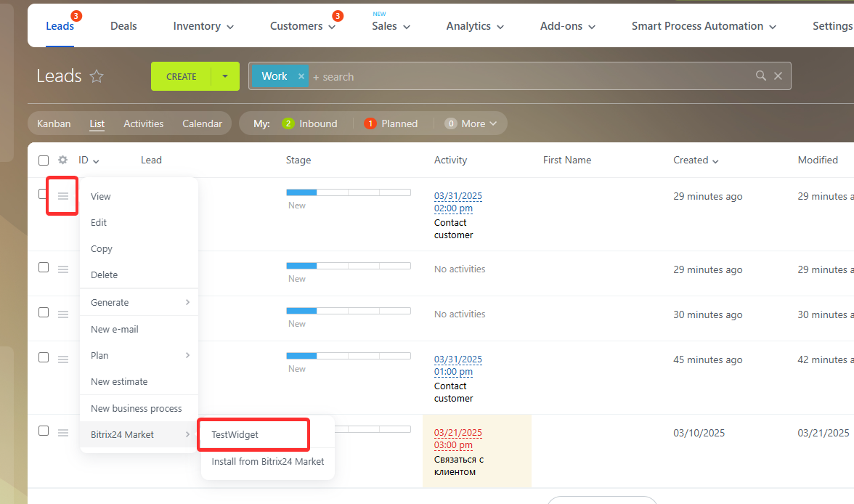Switch to the Kanban view tab
The height and width of the screenshot is (504, 854).
(53, 123)
